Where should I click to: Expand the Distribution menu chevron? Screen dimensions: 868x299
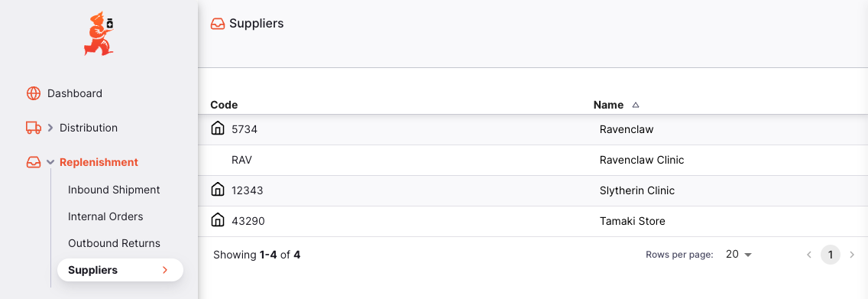[x=50, y=128]
